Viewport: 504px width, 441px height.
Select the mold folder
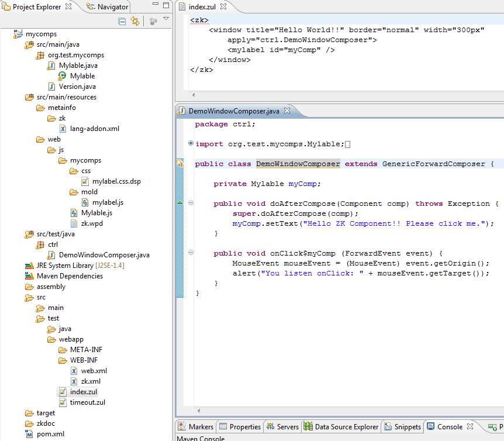pyautogui.click(x=89, y=192)
